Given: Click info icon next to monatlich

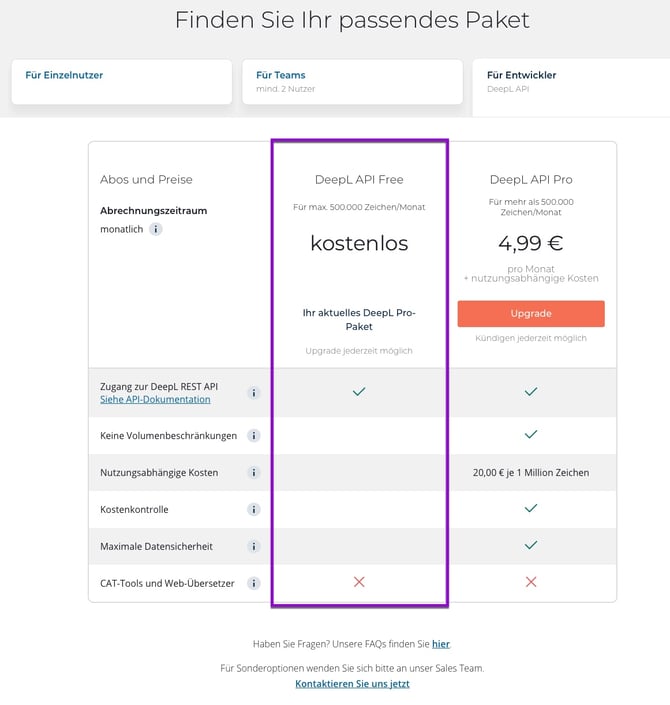Looking at the screenshot, I should click(x=155, y=229).
